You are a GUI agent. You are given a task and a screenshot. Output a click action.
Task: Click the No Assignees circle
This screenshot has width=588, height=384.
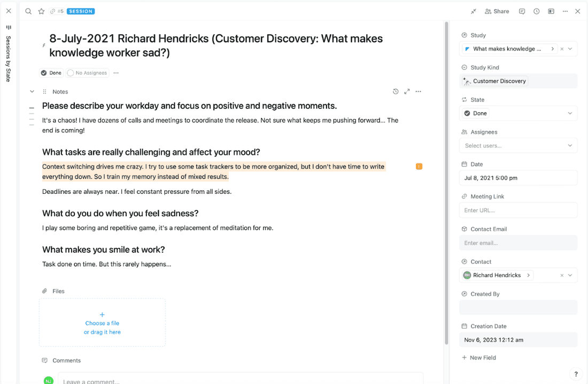[71, 73]
